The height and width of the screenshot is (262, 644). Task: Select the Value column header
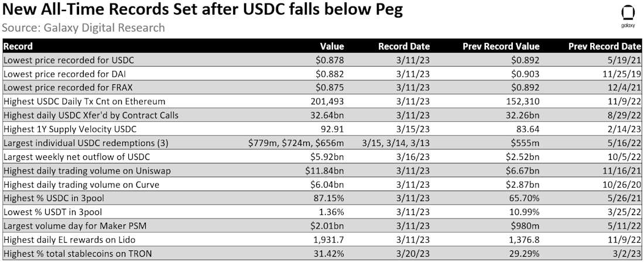[x=332, y=46]
